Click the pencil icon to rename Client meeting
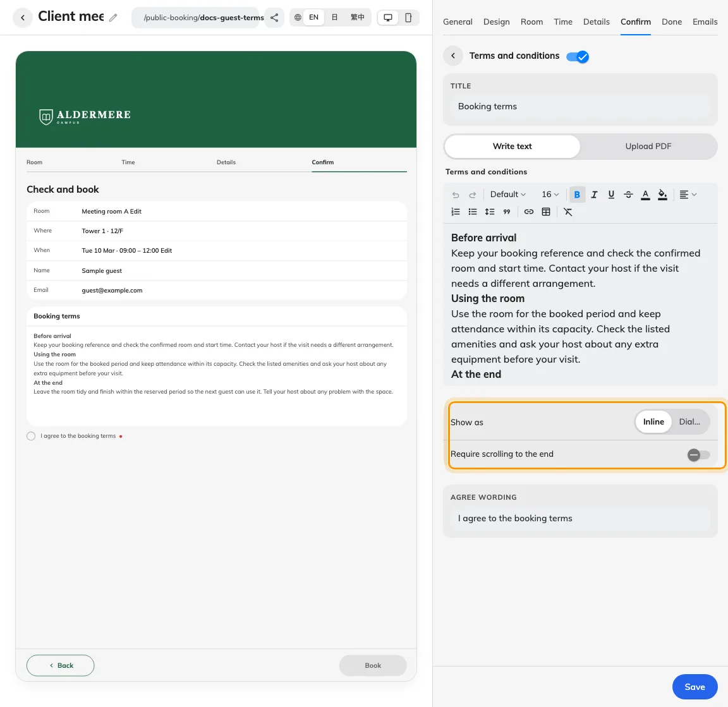This screenshot has height=707, width=728. (113, 18)
